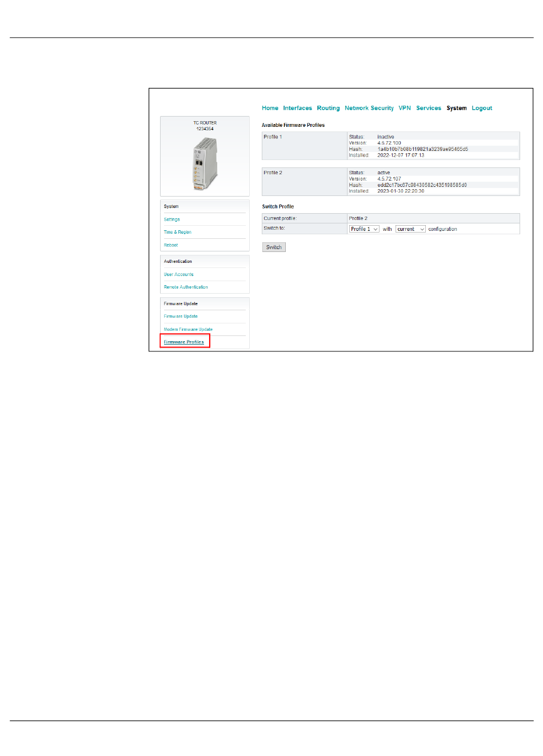The image size is (543, 756).
Task: Go to the Routing menu
Action: 328,108
